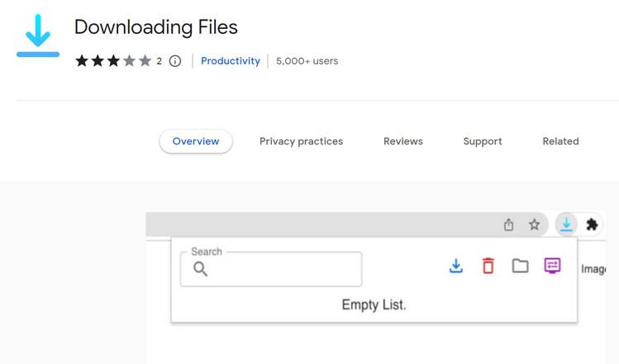Image resolution: width=619 pixels, height=364 pixels.
Task: Switch to the Privacy practices tab
Action: tap(301, 141)
